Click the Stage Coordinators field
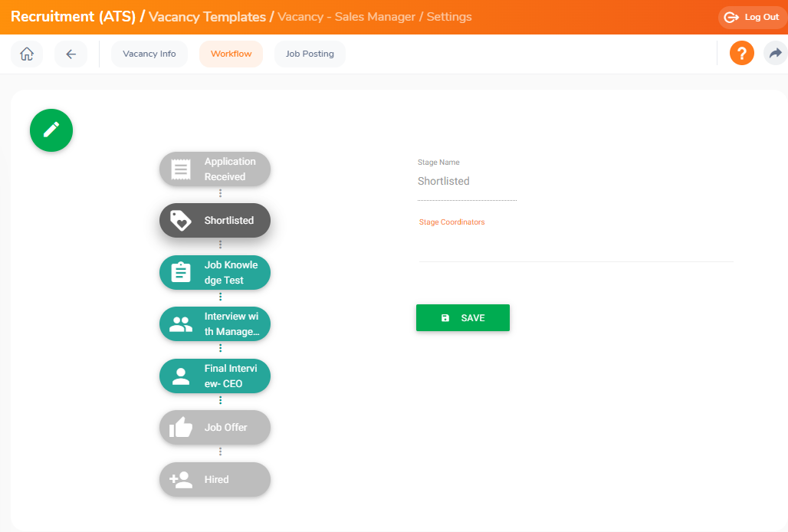 coord(576,246)
